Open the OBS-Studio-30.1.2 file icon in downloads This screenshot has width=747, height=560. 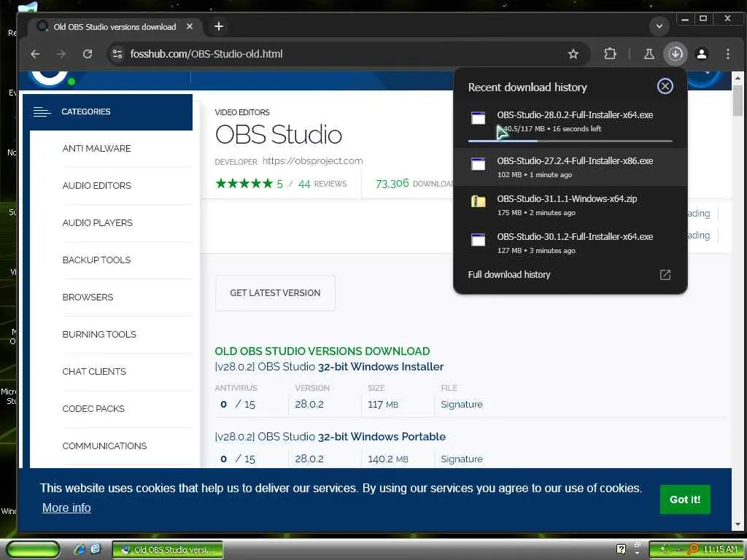point(479,239)
